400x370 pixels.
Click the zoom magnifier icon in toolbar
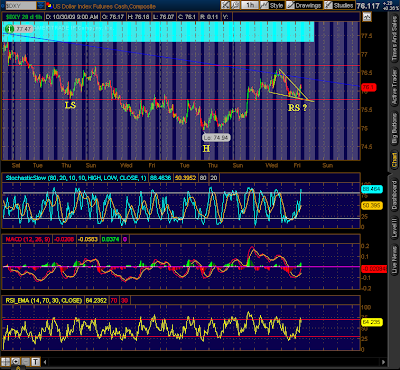point(235,5)
